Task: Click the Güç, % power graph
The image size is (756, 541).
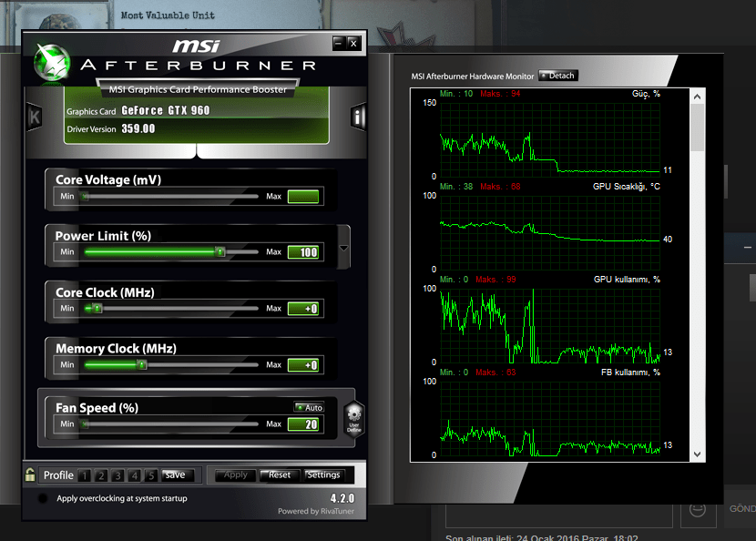Action: [x=549, y=140]
